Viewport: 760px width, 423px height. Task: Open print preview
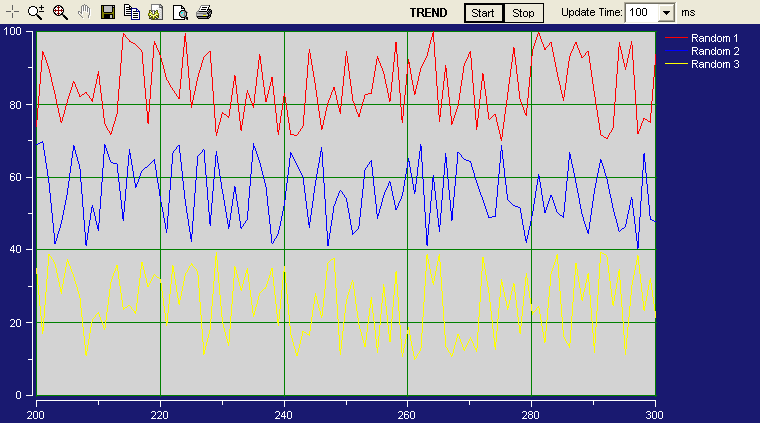pos(180,13)
